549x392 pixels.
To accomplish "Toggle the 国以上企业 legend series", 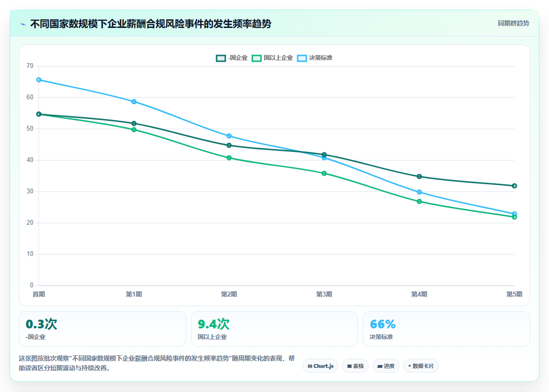I will point(273,58).
